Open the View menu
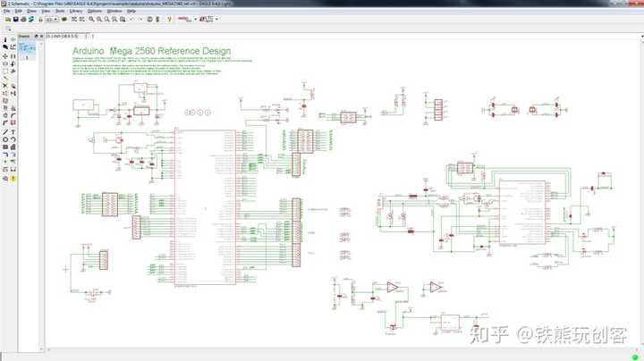Screen dimensions: 644x361 tap(46, 11)
